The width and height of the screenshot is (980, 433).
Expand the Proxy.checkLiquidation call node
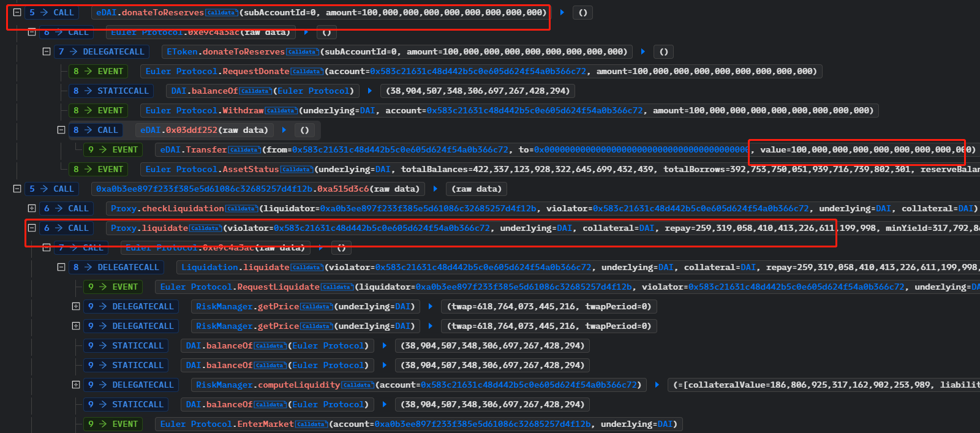(32, 208)
